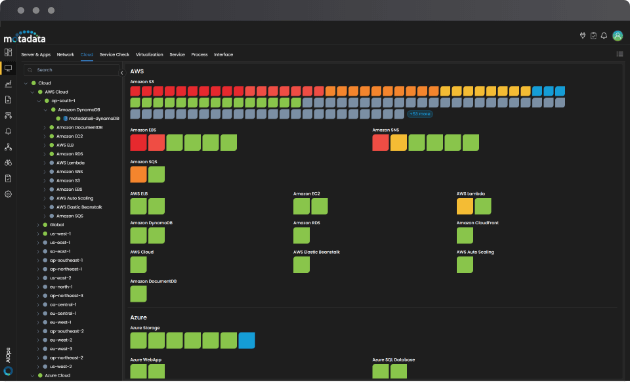630x382 pixels.
Task: Switch to the Network tab
Action: tap(65, 55)
